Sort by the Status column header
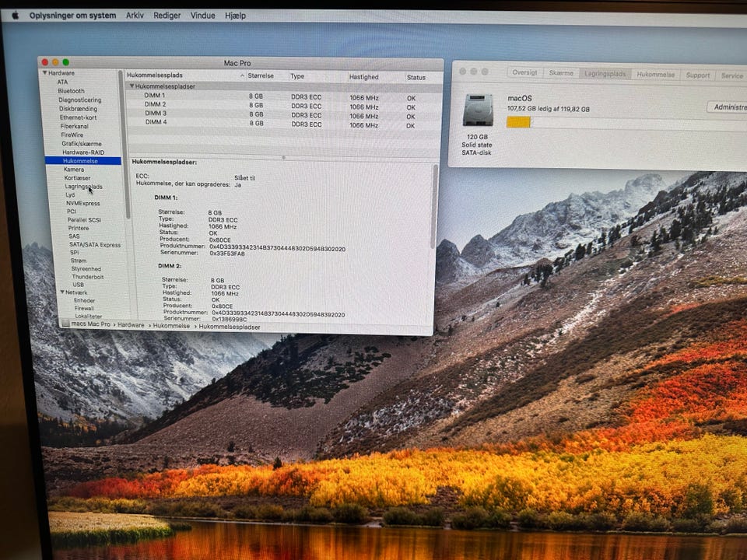This screenshot has height=560, width=747. 416,77
